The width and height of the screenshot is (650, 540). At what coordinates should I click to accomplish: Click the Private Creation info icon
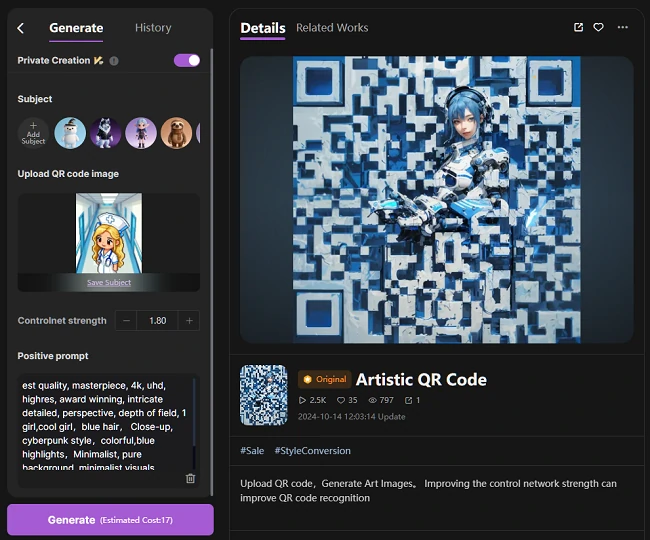coord(114,61)
